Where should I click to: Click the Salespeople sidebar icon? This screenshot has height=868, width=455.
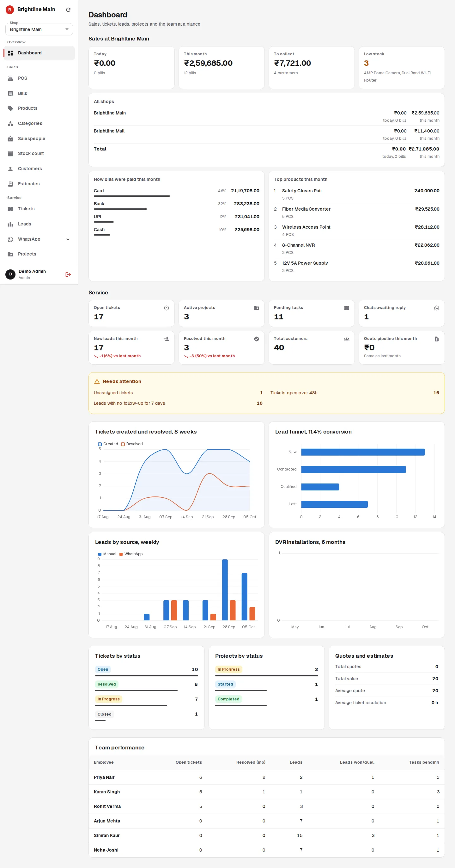(x=10, y=139)
